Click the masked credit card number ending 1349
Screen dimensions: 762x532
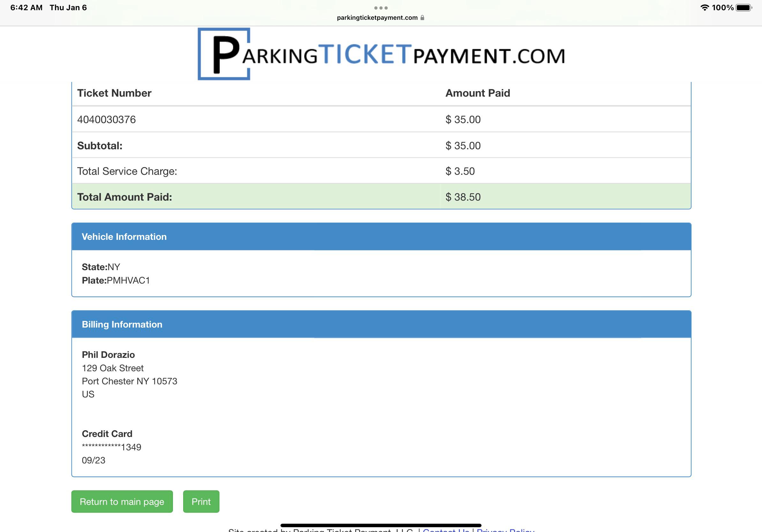tap(111, 447)
